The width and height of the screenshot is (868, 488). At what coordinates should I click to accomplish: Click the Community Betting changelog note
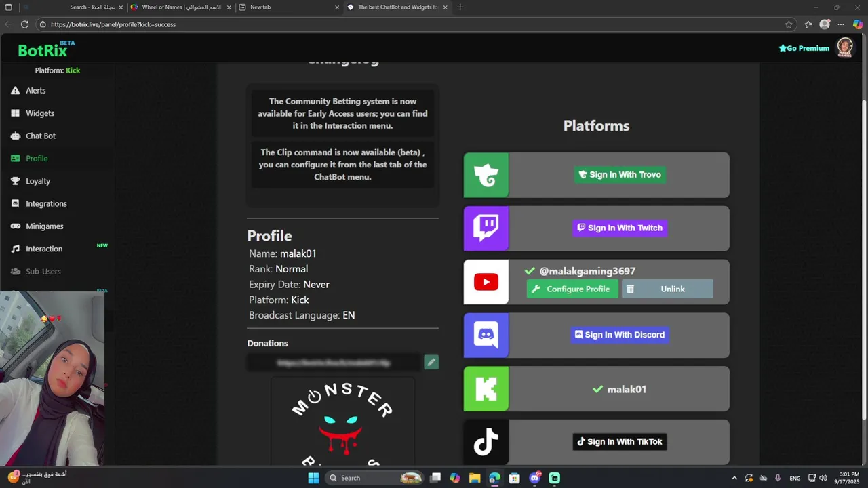(x=342, y=114)
